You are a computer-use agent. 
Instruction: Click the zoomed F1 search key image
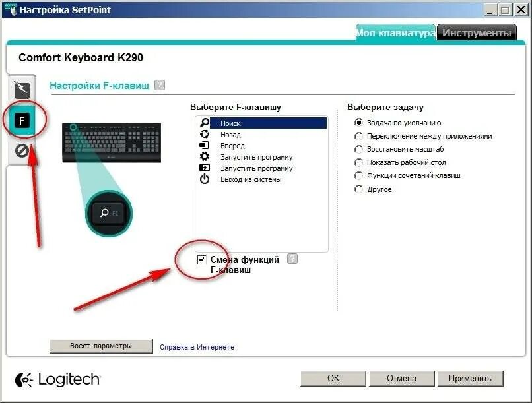(108, 213)
